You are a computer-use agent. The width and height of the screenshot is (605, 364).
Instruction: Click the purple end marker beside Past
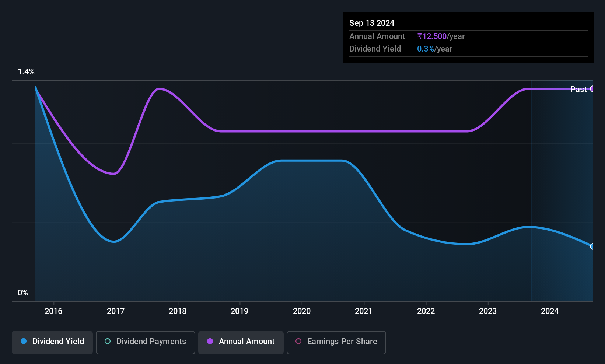(592, 89)
